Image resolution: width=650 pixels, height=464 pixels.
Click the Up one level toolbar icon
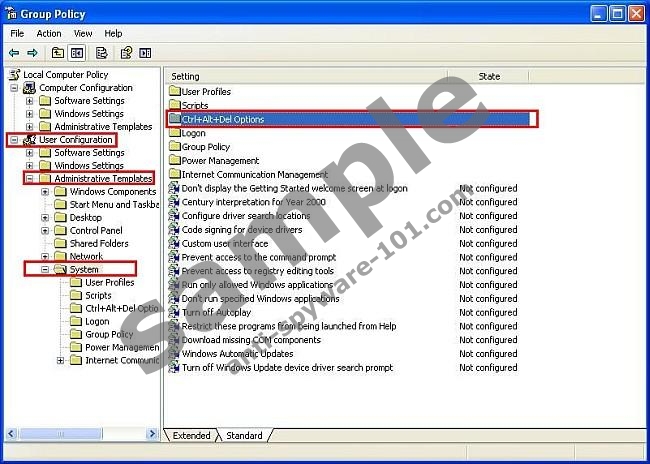coord(58,53)
